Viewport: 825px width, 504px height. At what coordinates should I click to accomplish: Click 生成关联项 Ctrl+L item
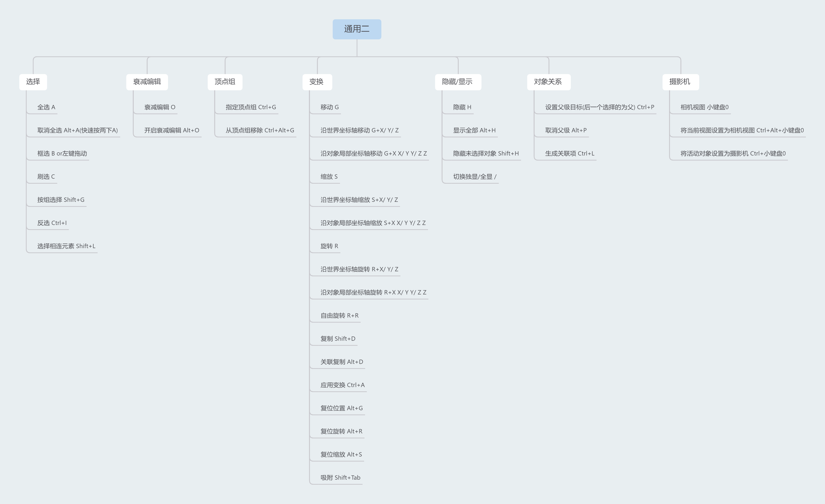tap(569, 154)
